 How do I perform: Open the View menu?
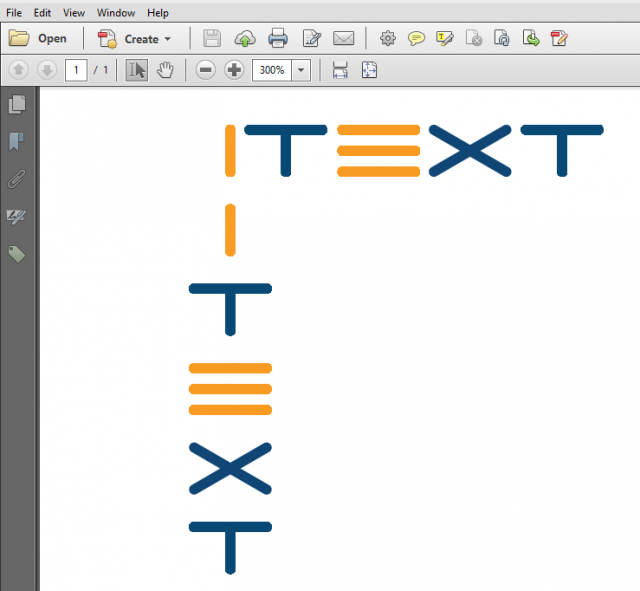[74, 13]
